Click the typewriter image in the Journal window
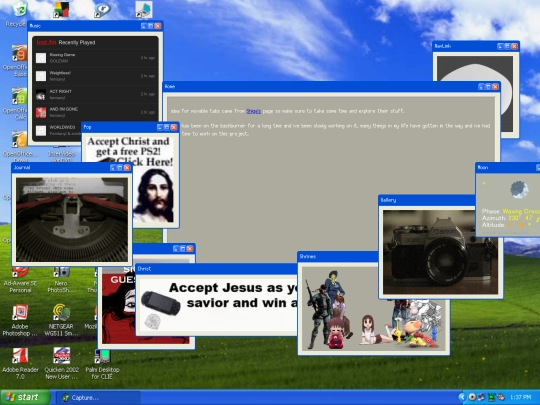540x405 pixels. pos(72,219)
